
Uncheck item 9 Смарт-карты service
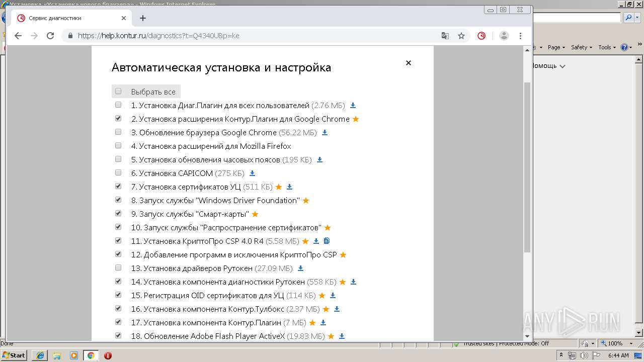pyautogui.click(x=118, y=214)
